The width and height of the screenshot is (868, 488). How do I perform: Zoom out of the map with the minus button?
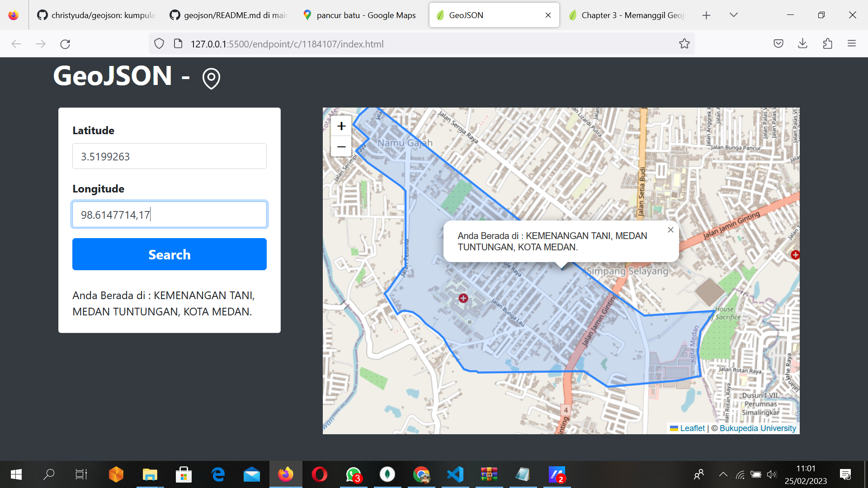pyautogui.click(x=341, y=146)
